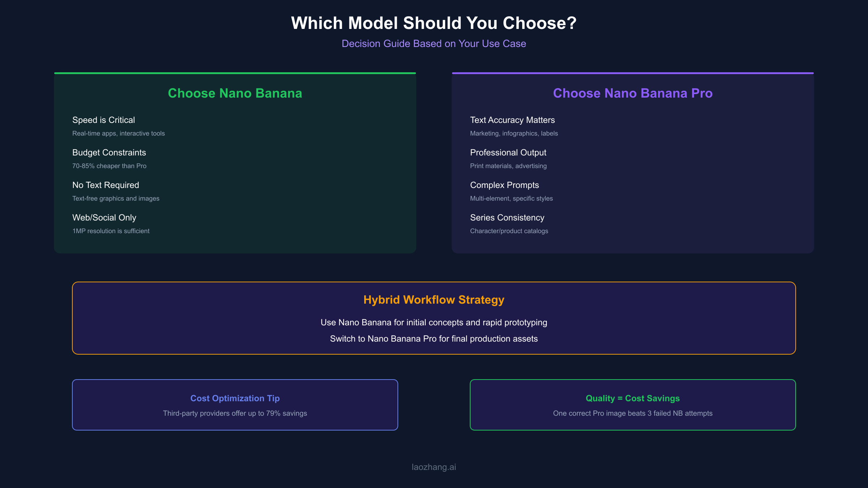868x488 pixels.
Task: Select the 'Choose Nano Banana Pro' heading
Action: pos(633,93)
